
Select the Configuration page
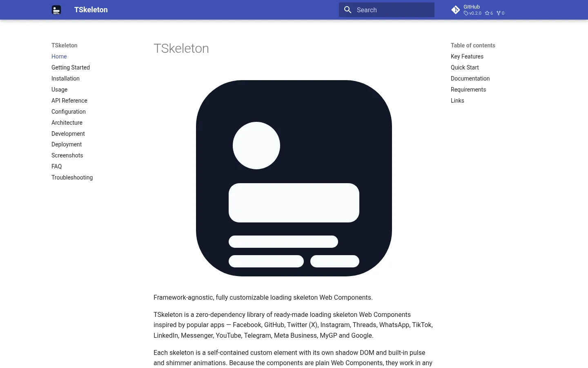69,112
